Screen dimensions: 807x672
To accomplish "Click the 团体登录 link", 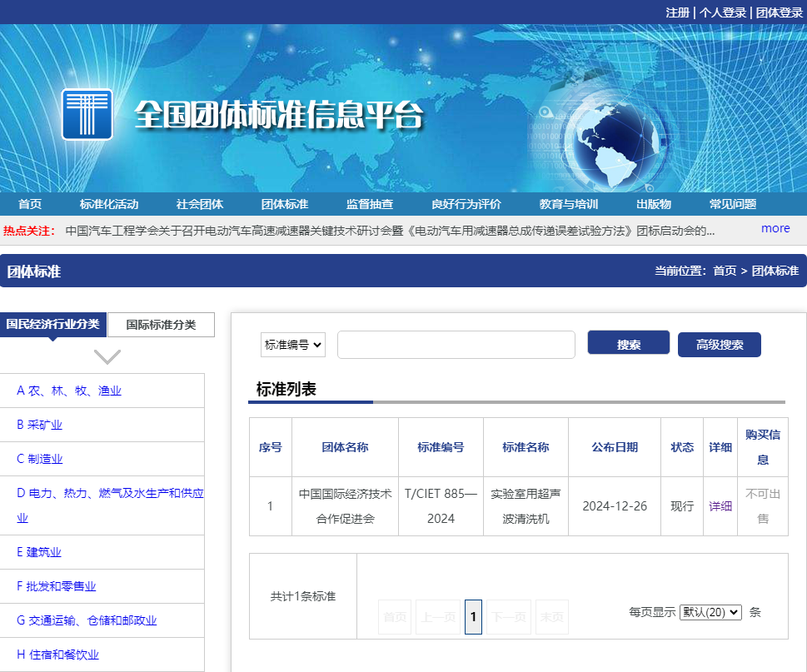I will [779, 12].
